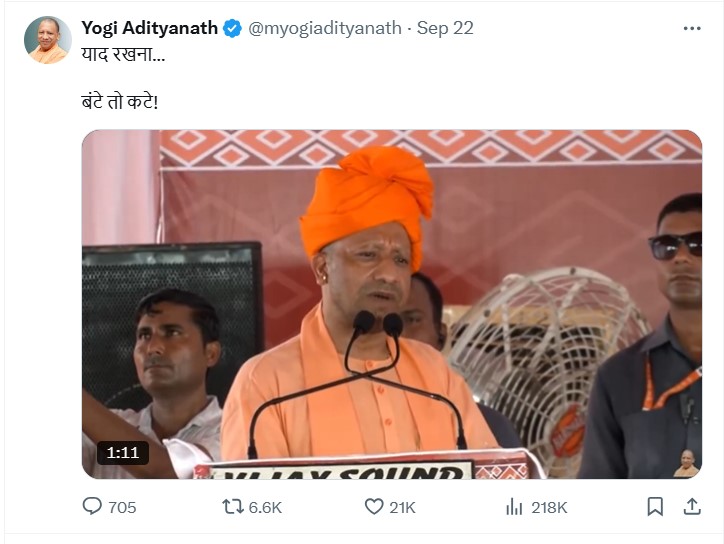This screenshot has width=724, height=544.
Task: Click the 218K views count
Action: click(x=549, y=508)
